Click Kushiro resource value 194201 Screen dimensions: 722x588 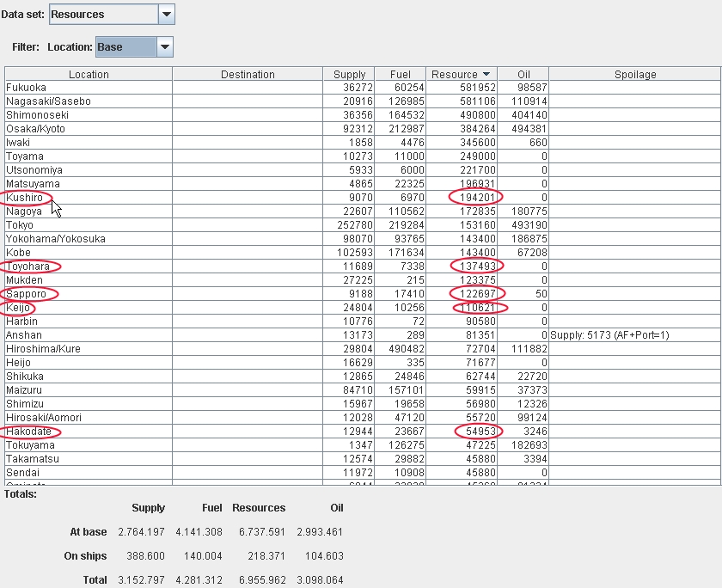pyautogui.click(x=478, y=198)
